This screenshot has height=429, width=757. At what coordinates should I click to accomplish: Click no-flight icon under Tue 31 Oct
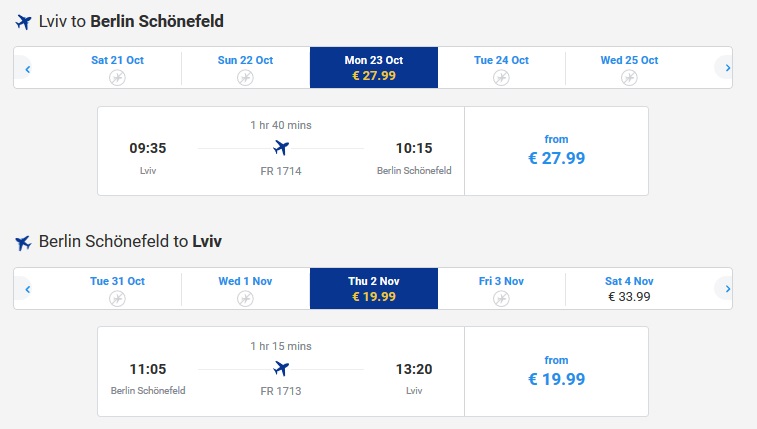117,298
